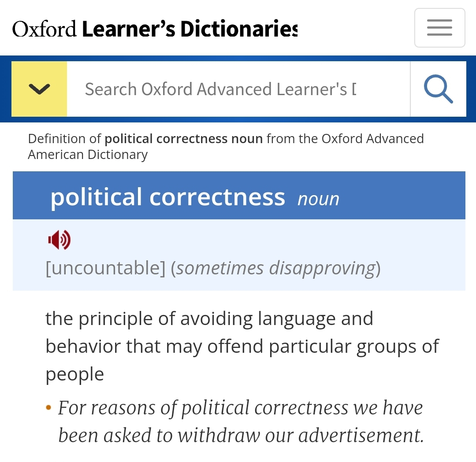Viewport: 476px width, 462px height.
Task: Open the hamburger navigation menu
Action: click(439, 28)
